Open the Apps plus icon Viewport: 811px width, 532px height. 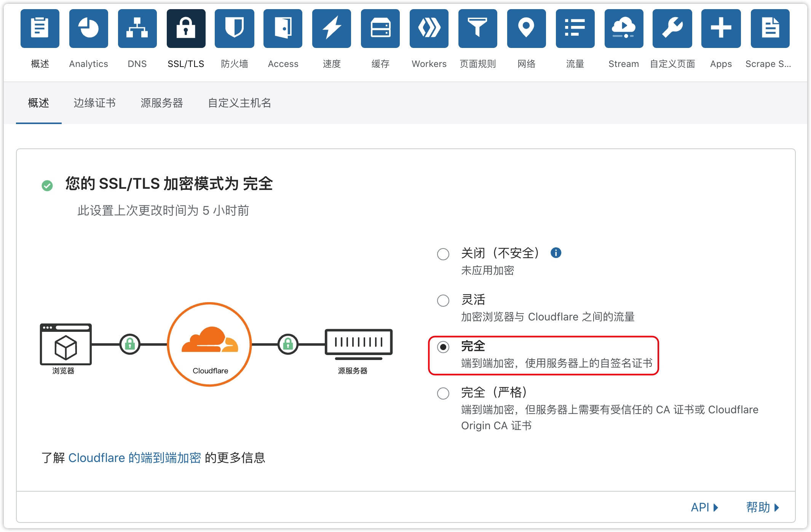(721, 29)
